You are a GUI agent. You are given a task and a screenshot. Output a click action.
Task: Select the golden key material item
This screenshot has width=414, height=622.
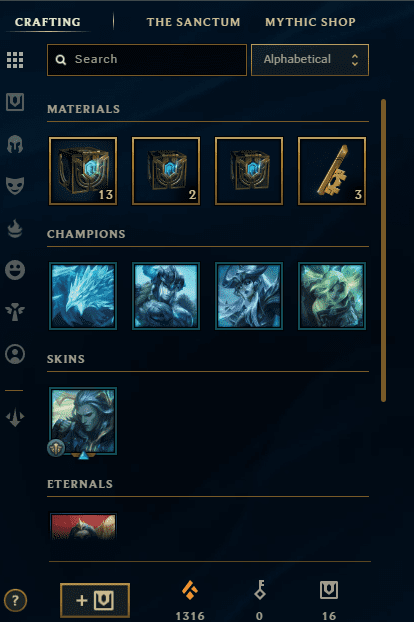point(332,171)
